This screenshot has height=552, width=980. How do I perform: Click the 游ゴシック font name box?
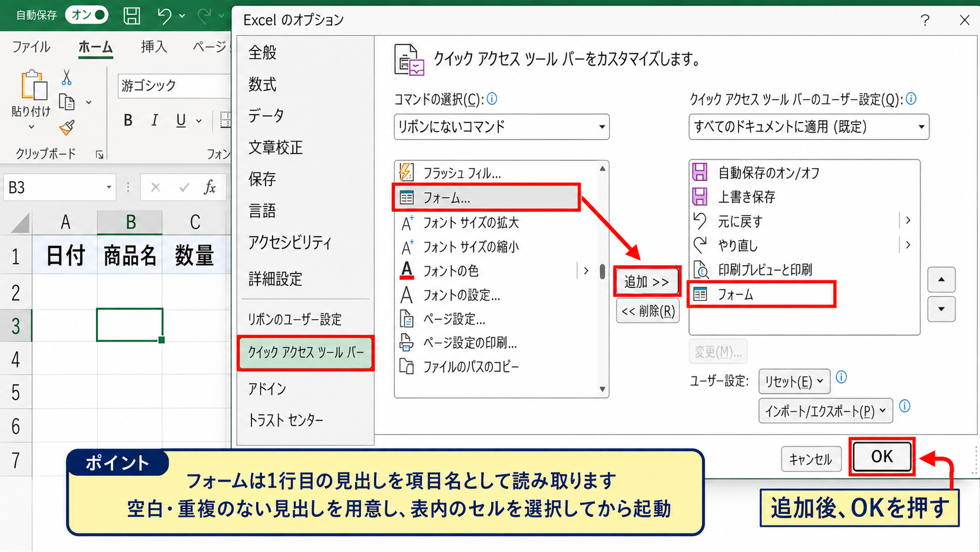174,86
